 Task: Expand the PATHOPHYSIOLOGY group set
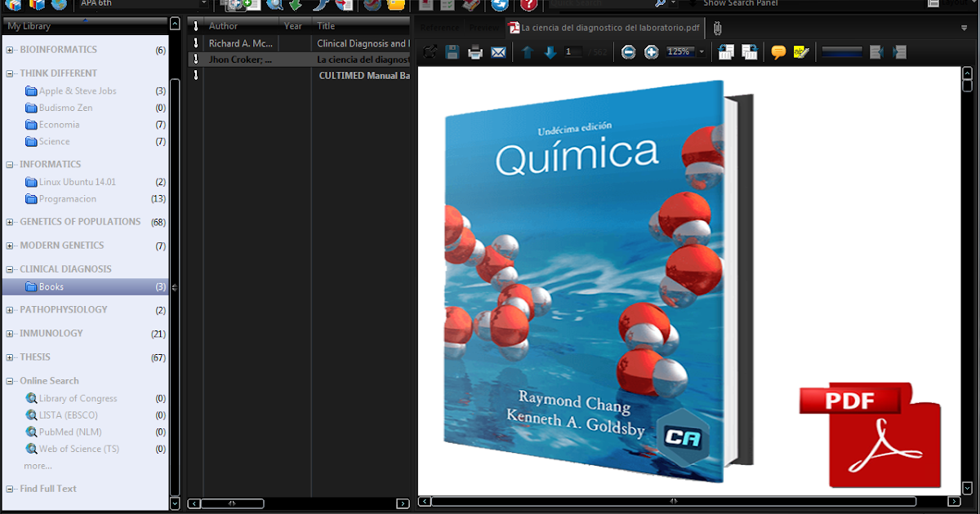click(10, 310)
